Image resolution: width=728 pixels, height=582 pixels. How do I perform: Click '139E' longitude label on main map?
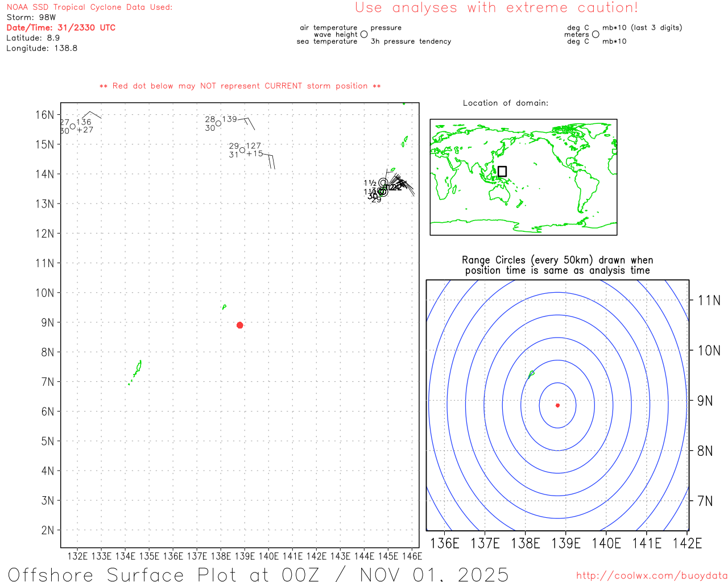245,556
